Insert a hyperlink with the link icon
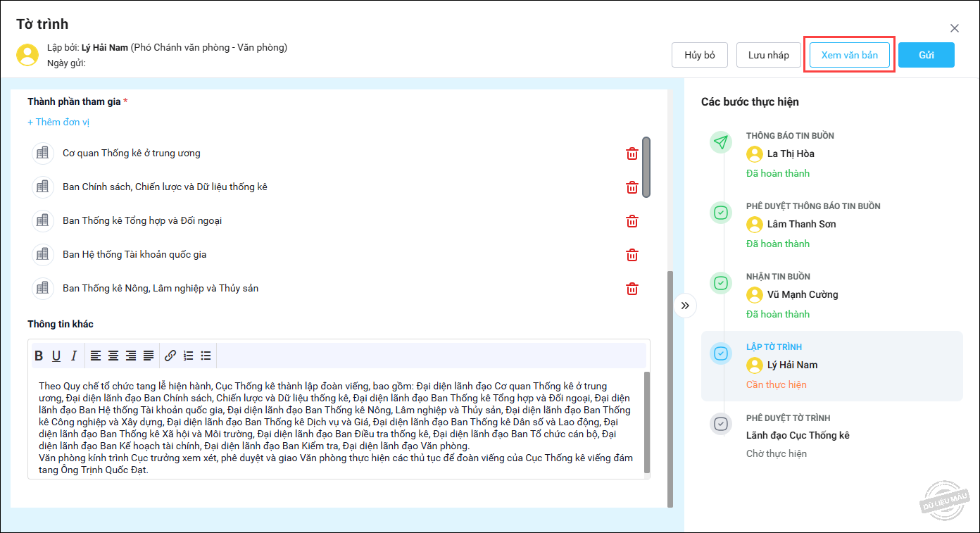The height and width of the screenshot is (533, 980). pyautogui.click(x=170, y=356)
